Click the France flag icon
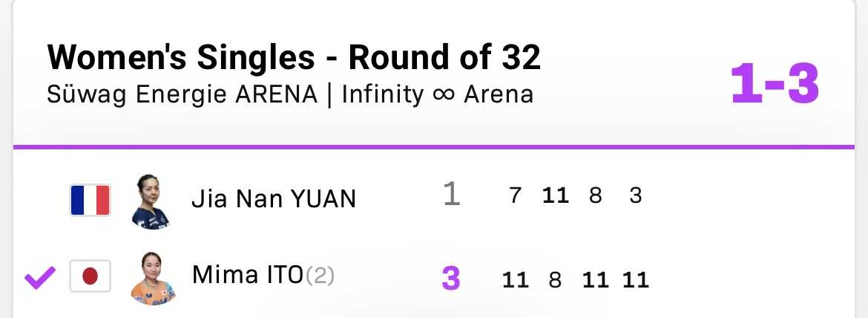Screen dimensions: 868x318 tap(90, 199)
